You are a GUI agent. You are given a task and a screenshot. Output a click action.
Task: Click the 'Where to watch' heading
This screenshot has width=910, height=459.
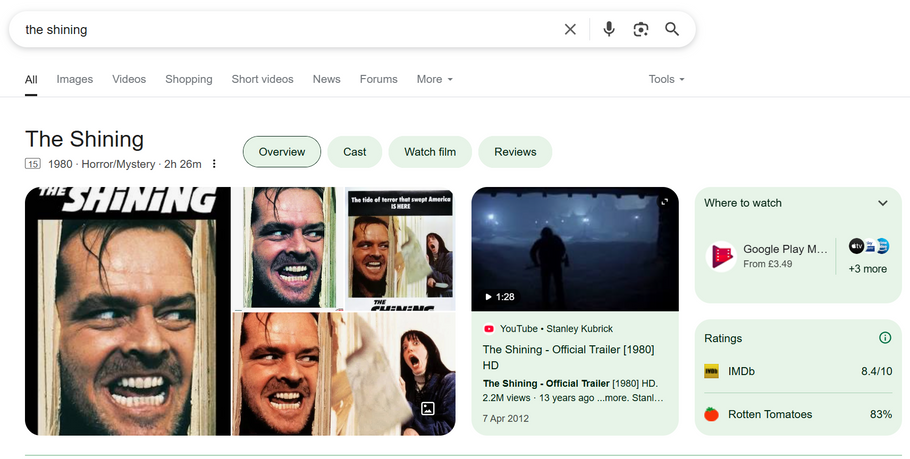point(743,203)
